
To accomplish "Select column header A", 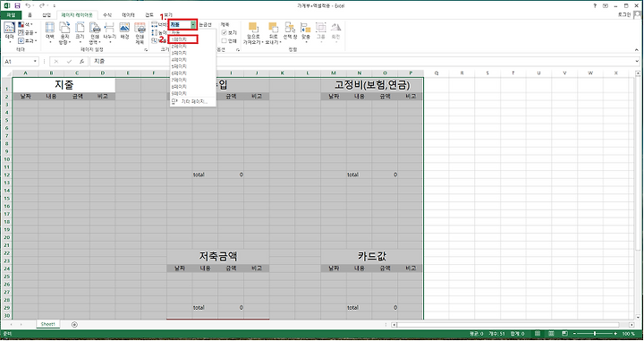I will tap(25, 72).
